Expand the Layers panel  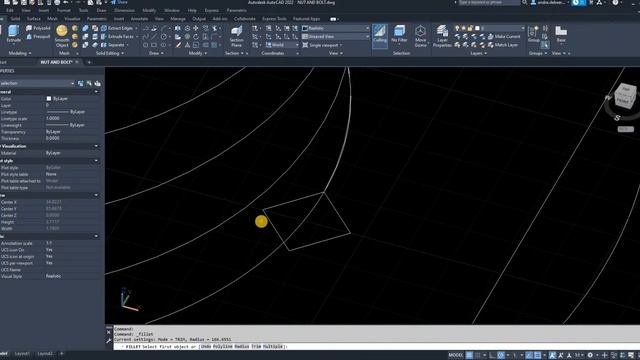coord(478,53)
